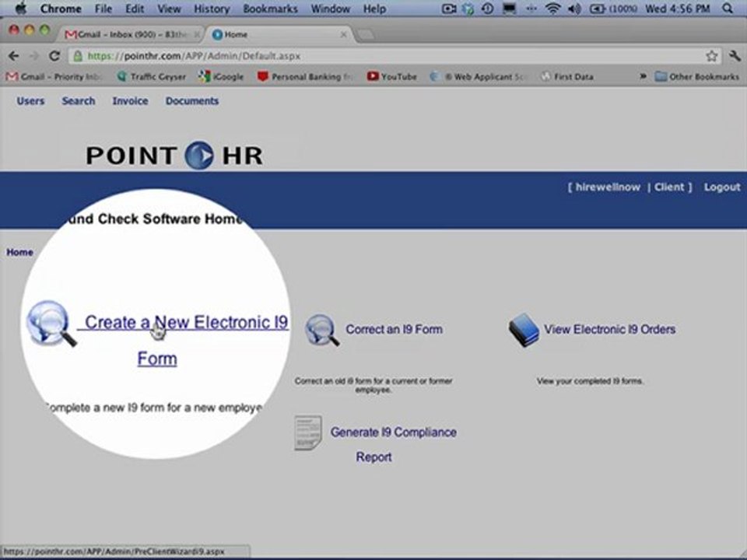The image size is (747, 560).
Task: Open the History menu
Action: 212,9
